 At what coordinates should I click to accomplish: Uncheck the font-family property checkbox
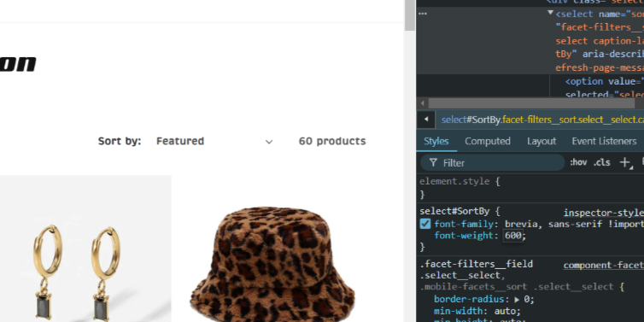[x=425, y=224]
